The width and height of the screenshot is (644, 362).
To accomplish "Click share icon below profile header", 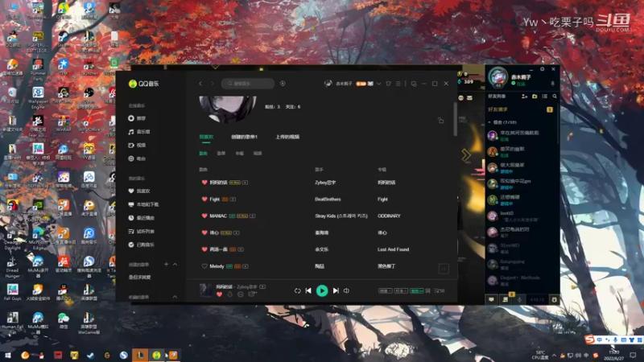I will click(440, 120).
